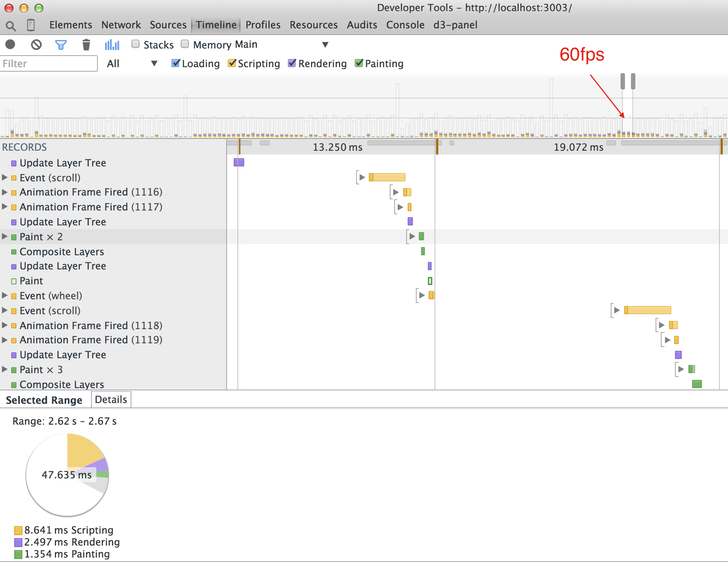Switch to frames view bar-chart icon
Image resolution: width=728 pixels, height=562 pixels.
pos(112,45)
